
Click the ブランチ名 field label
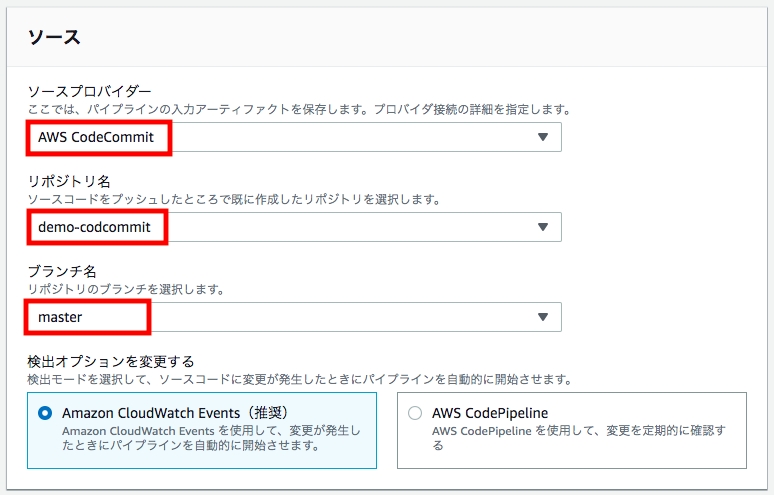coord(62,271)
